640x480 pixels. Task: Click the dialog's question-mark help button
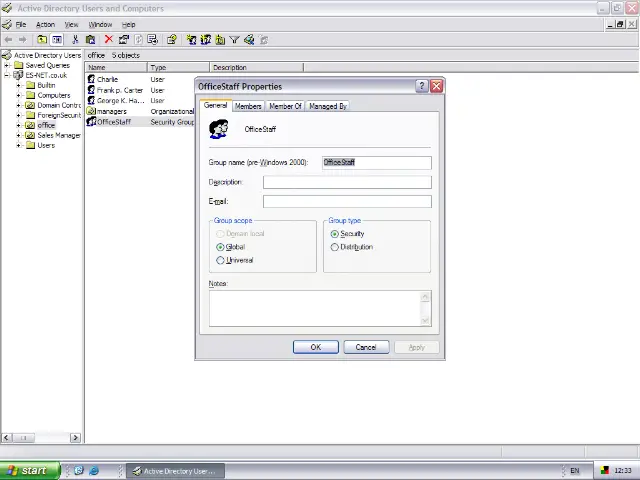tap(422, 86)
